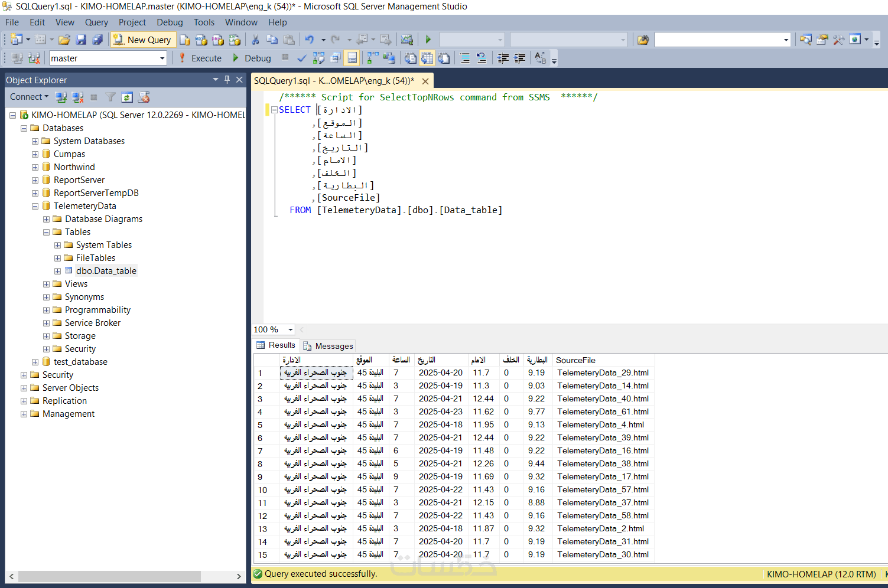Select the dbo.Data_table tree item
Image resolution: width=888 pixels, height=588 pixels.
pos(106,271)
